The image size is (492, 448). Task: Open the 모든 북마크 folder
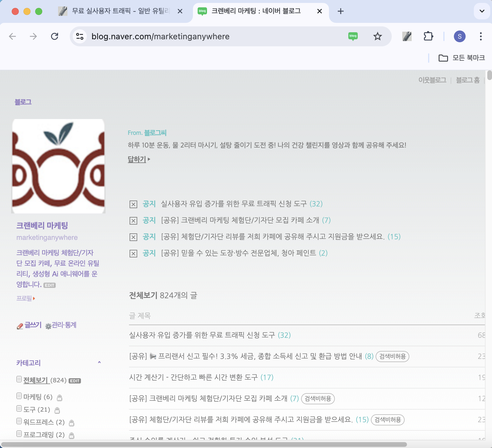coord(462,58)
